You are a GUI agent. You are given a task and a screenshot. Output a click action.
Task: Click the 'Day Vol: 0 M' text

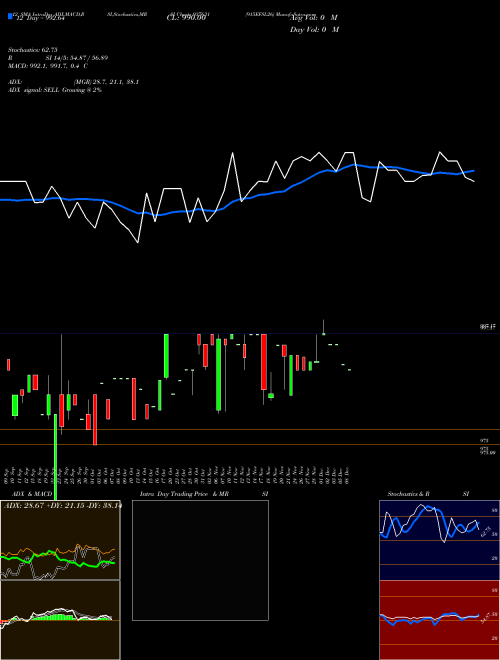coord(314,30)
